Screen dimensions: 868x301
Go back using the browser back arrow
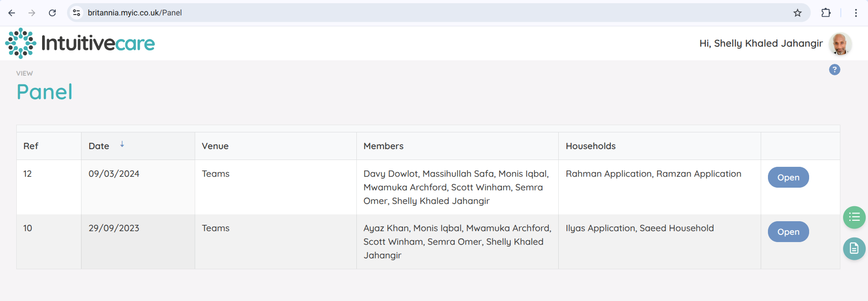[x=12, y=13]
